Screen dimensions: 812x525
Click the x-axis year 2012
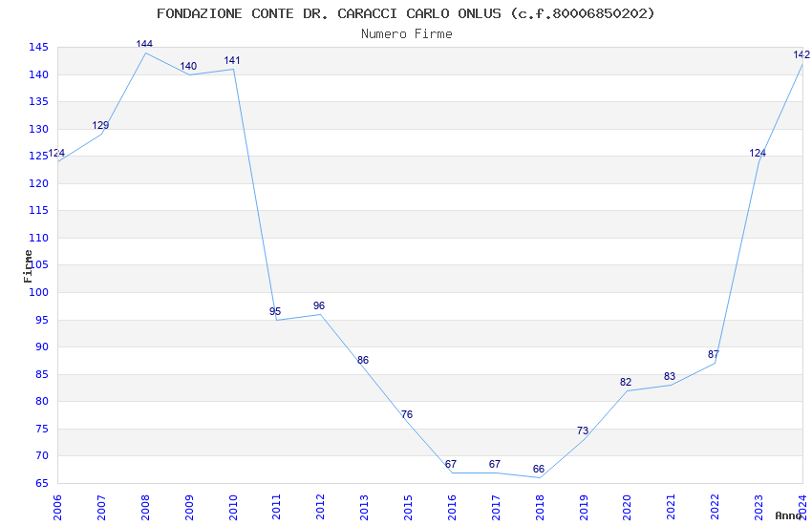coord(320,508)
